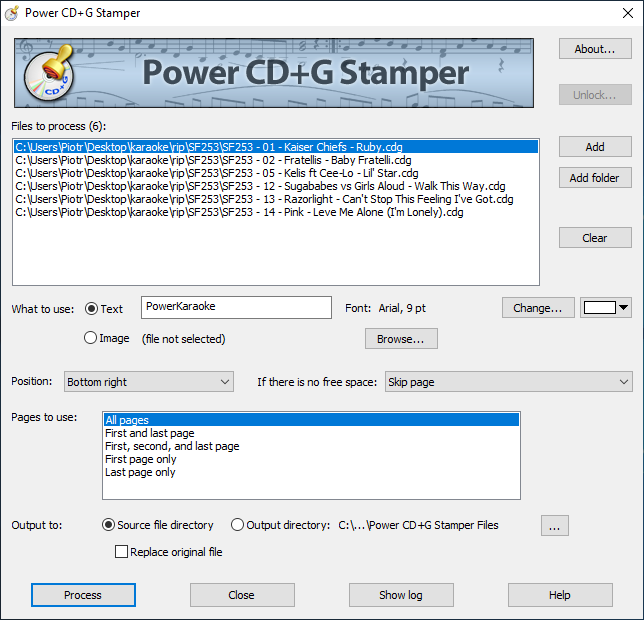Click the Unlock button
The image size is (644, 620).
(x=595, y=95)
